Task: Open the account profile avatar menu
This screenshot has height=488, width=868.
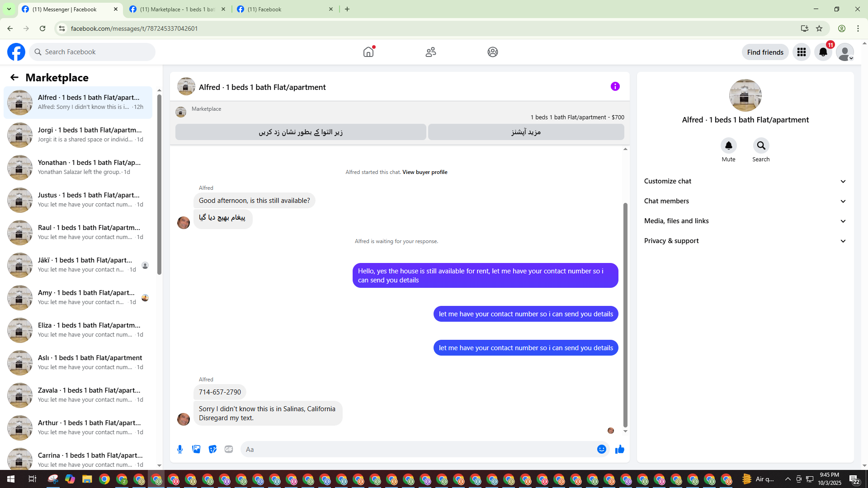Action: click(845, 52)
